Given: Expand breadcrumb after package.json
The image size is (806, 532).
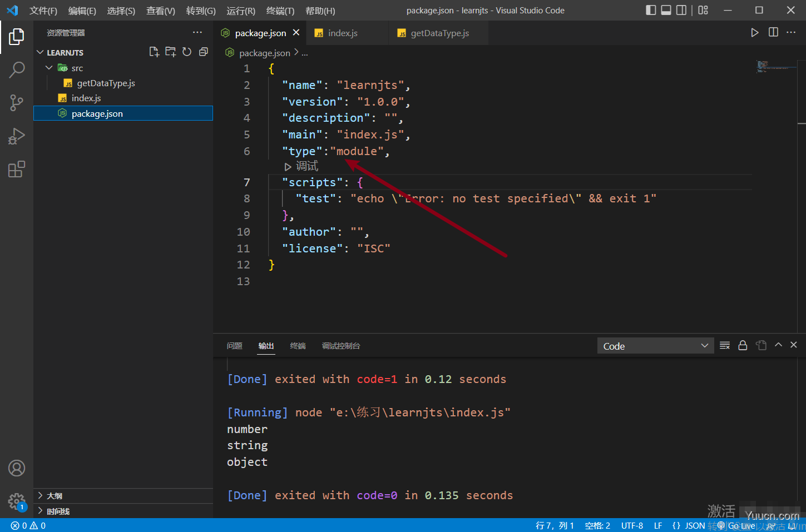Looking at the screenshot, I should pyautogui.click(x=305, y=53).
